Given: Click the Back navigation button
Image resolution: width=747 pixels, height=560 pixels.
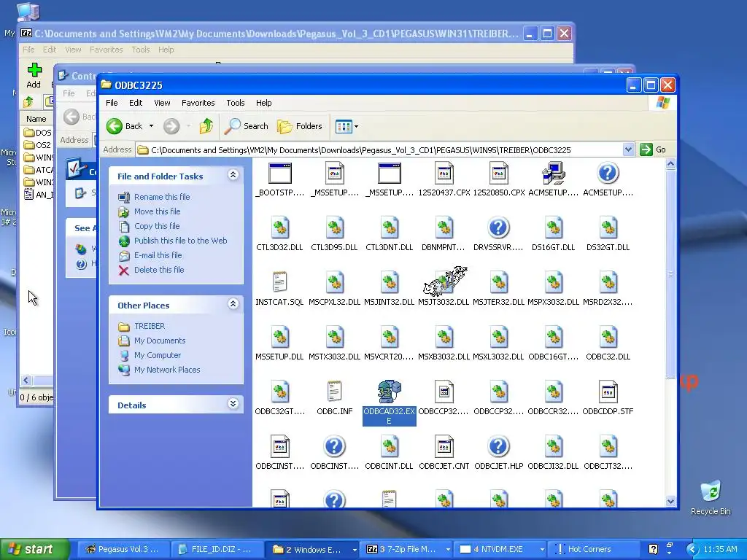Looking at the screenshot, I should pyautogui.click(x=125, y=126).
